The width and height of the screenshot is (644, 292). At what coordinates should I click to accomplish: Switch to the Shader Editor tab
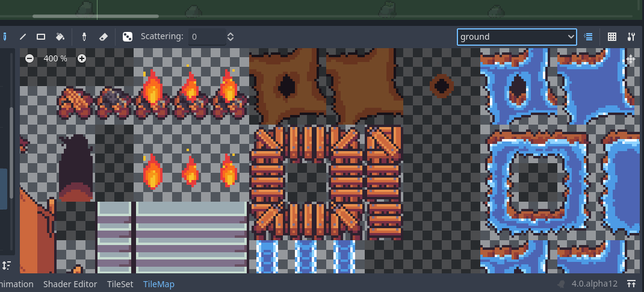70,284
